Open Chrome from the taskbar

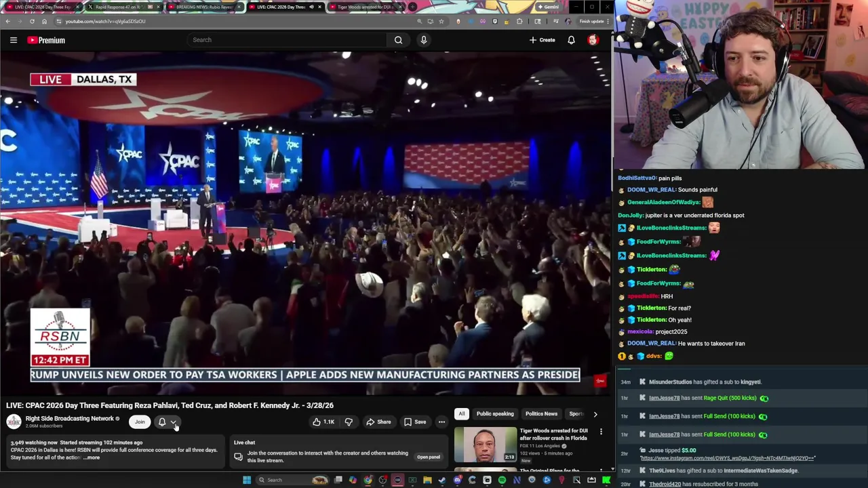pos(368,480)
